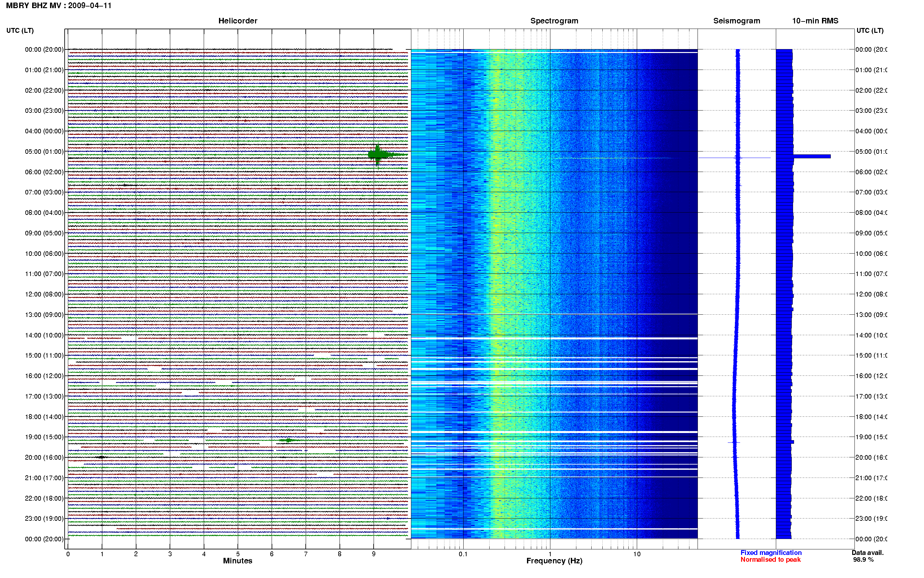Image resolution: width=924 pixels, height=578 pixels.
Task: Click the left '08:00 (04:00)' time label
Action: coord(44,213)
